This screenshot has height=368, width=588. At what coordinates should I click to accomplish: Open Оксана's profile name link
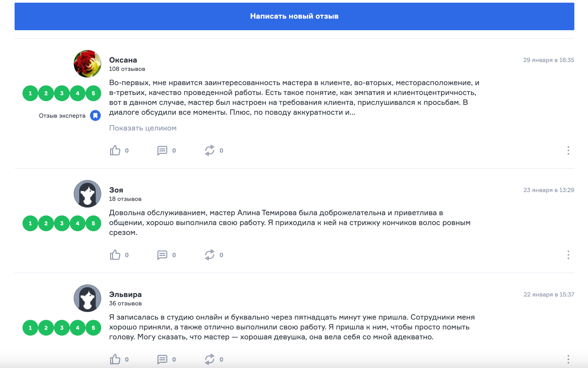click(123, 60)
